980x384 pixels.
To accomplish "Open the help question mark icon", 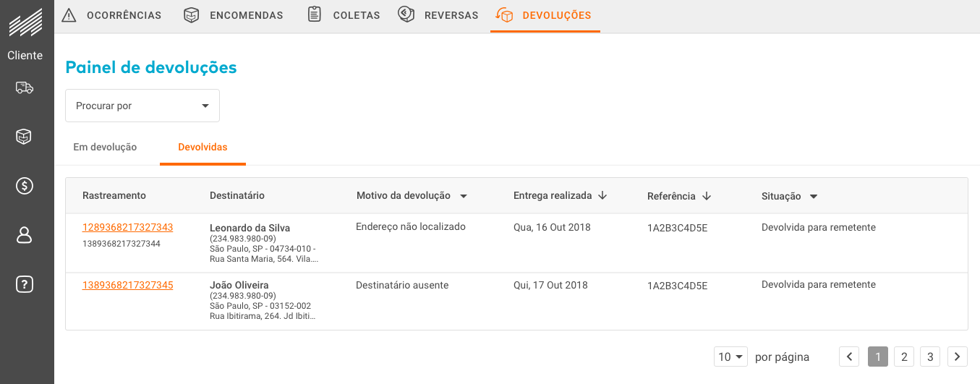I will [25, 284].
